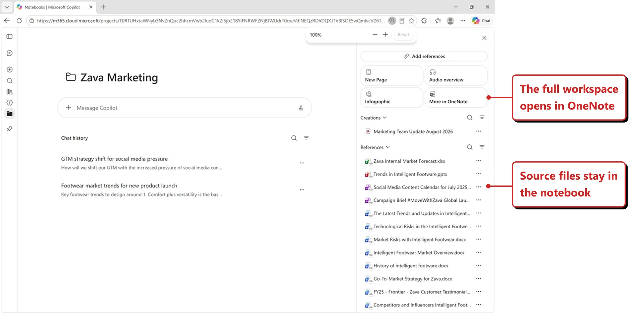This screenshot has height=313, width=644.
Task: Open Zava Internal Market Forecast.xlsx reference
Action: [x=409, y=161]
